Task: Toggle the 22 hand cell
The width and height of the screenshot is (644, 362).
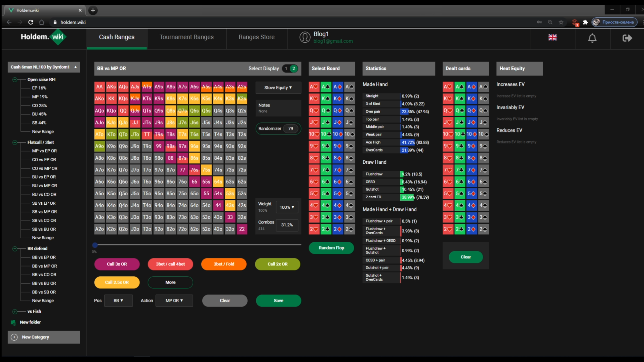Action: point(242,229)
